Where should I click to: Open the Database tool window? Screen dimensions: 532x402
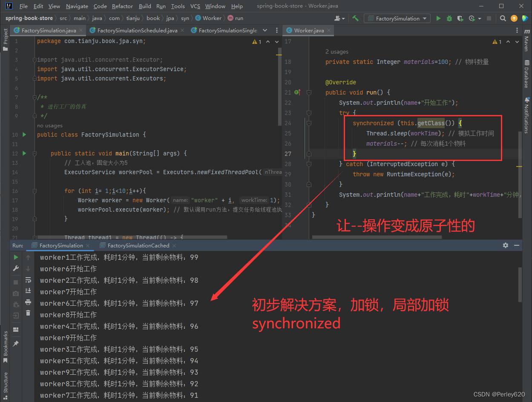[526, 75]
